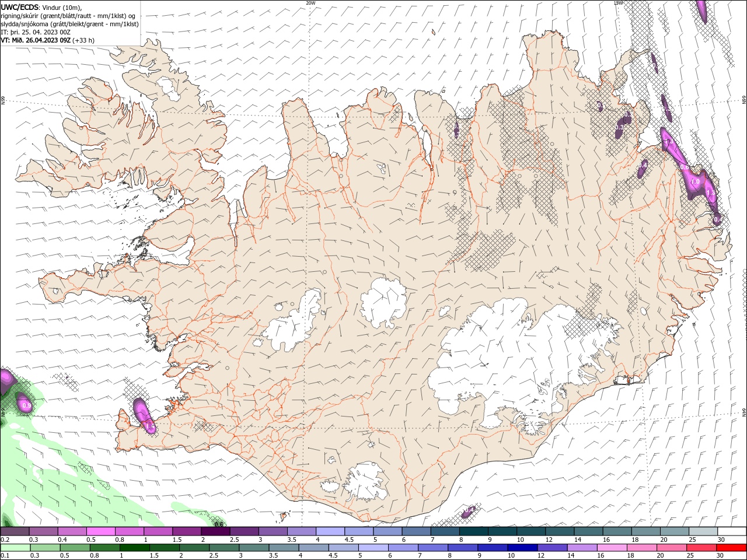Click the 66N latitude label on right edge
The image size is (747, 560).
click(744, 100)
